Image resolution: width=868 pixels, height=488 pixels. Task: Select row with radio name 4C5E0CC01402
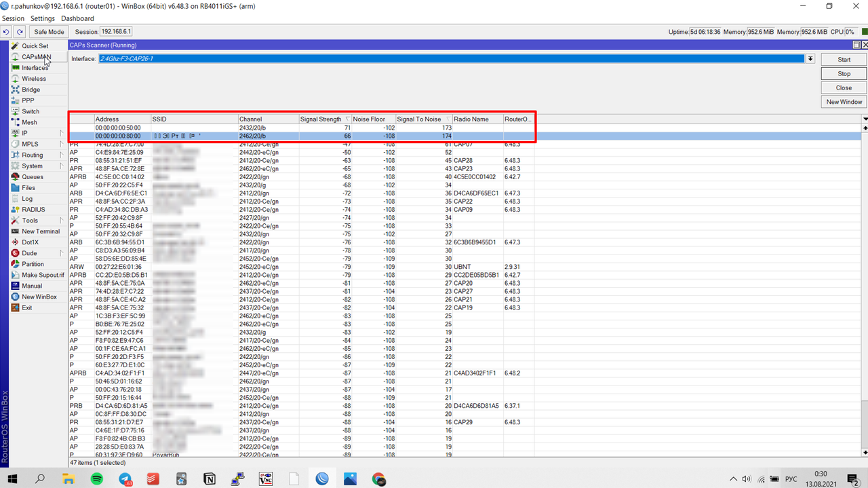click(465, 176)
